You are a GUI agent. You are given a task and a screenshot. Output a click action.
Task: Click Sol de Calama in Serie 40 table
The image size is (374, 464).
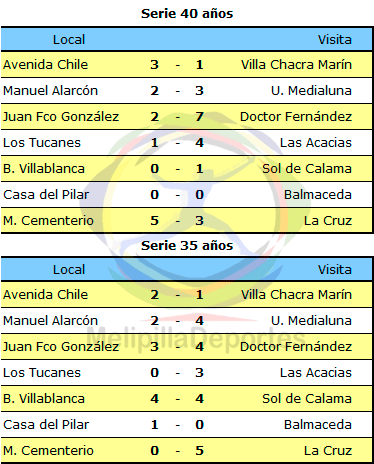307,169
